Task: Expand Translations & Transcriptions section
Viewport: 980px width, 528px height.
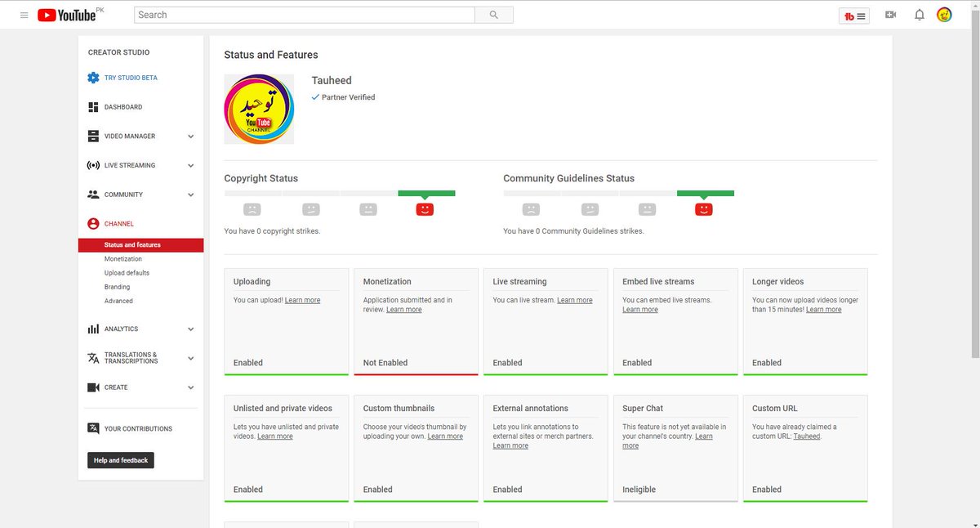Action: point(190,358)
